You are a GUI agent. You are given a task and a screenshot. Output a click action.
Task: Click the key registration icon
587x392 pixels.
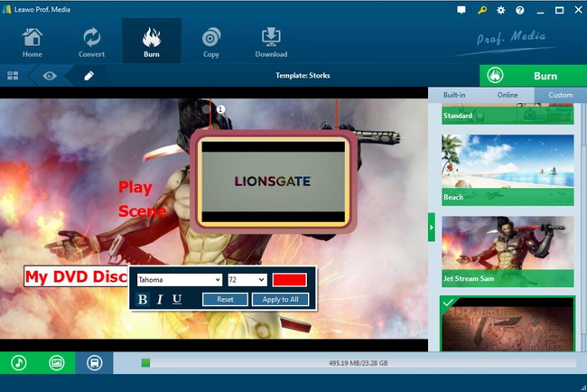482,11
